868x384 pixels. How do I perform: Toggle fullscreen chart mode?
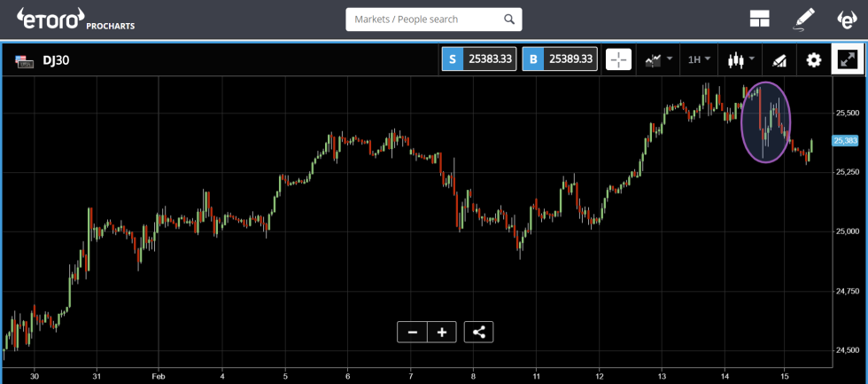pyautogui.click(x=847, y=59)
